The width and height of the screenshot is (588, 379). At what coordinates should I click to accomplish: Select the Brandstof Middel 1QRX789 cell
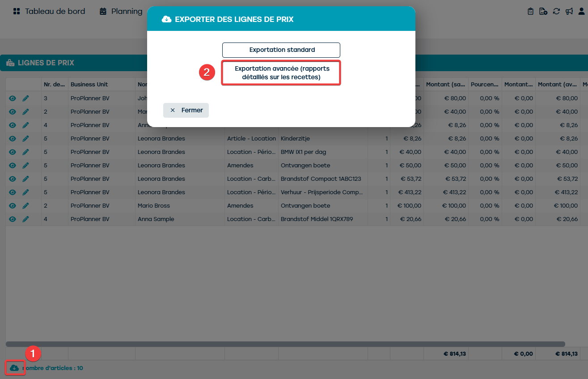pos(323,219)
